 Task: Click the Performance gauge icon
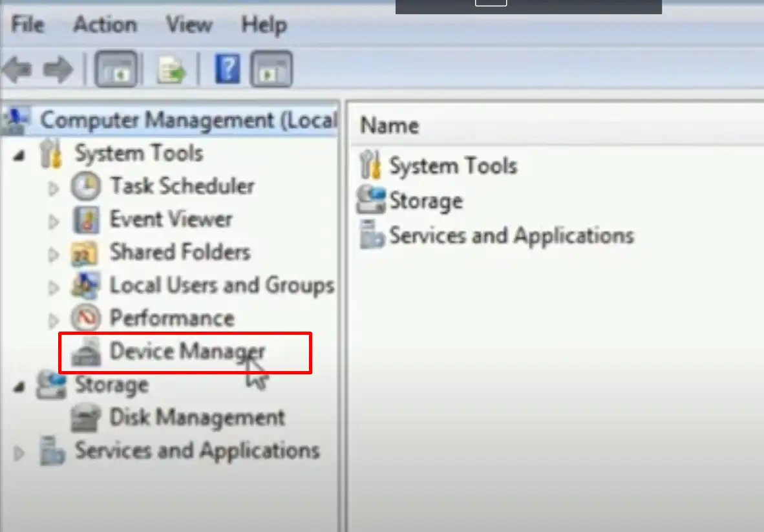pyautogui.click(x=86, y=318)
